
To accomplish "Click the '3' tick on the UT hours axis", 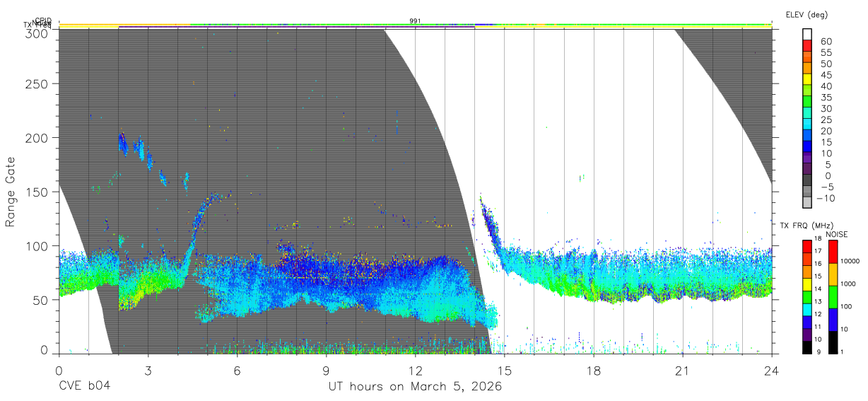I will [x=148, y=370].
